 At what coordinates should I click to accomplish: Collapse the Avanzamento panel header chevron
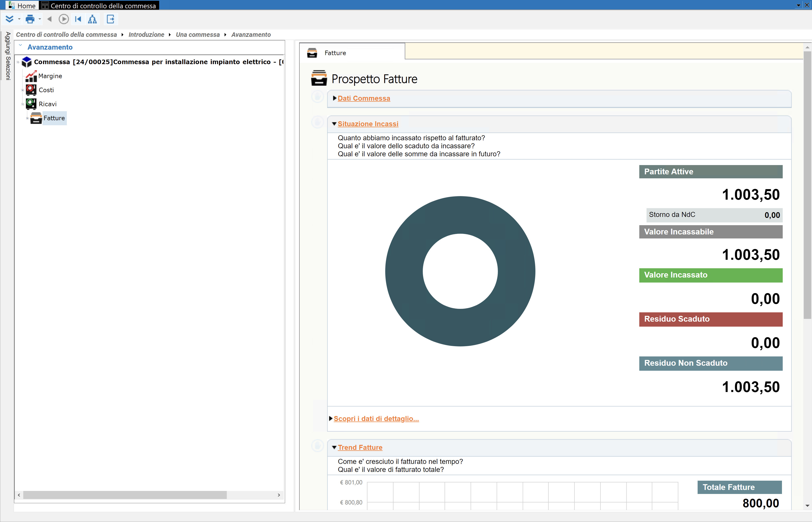pyautogui.click(x=20, y=45)
